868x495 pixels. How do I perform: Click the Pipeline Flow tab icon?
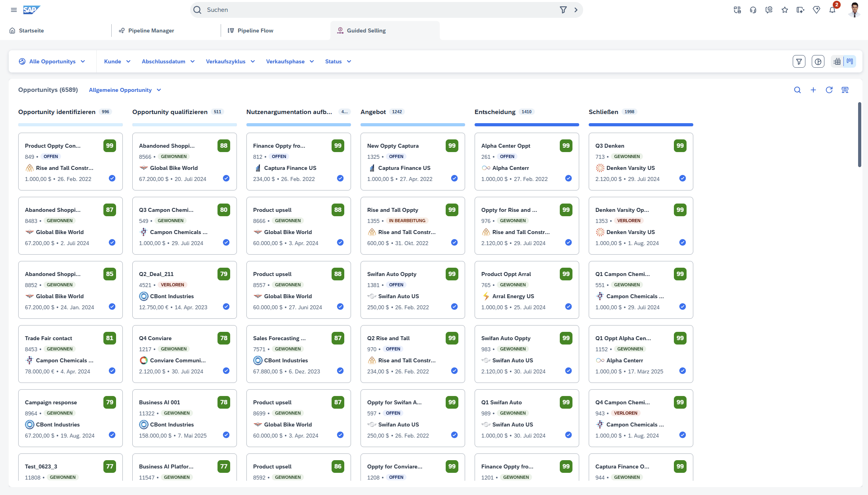(x=231, y=30)
